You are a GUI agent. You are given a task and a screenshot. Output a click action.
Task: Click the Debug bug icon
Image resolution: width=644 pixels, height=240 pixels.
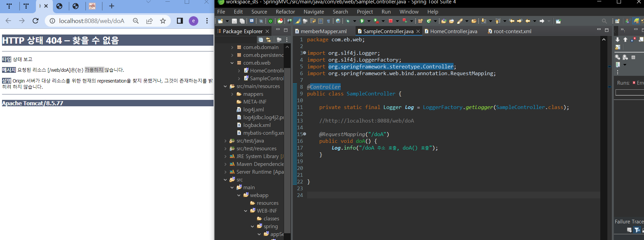348,21
